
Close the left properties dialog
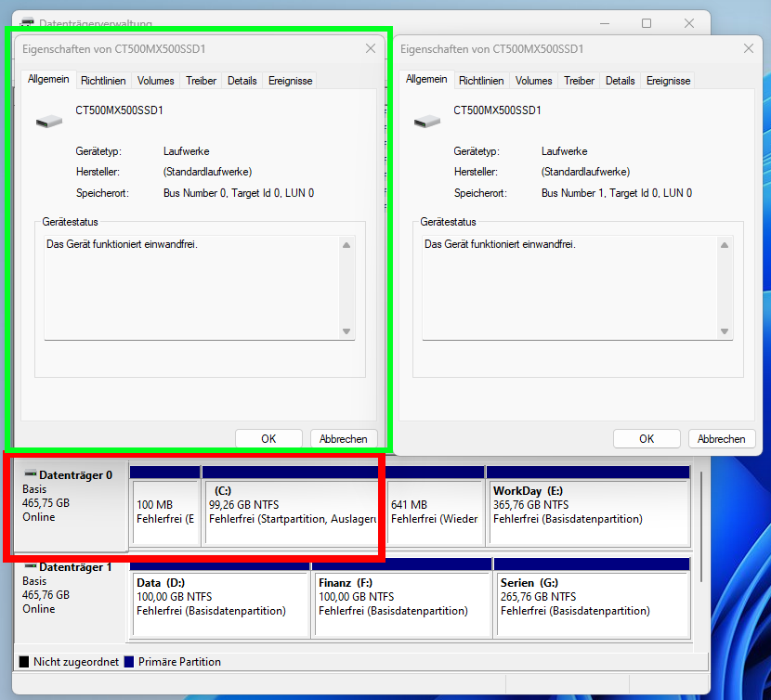point(371,48)
